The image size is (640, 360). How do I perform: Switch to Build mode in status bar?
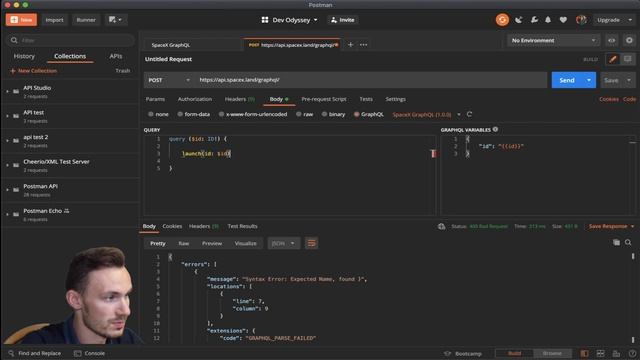click(514, 353)
